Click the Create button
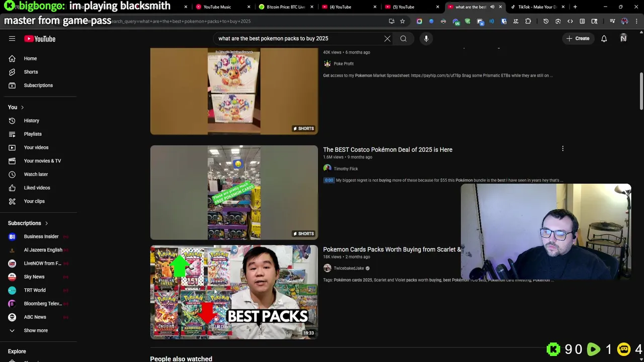The width and height of the screenshot is (644, 362). 578,39
